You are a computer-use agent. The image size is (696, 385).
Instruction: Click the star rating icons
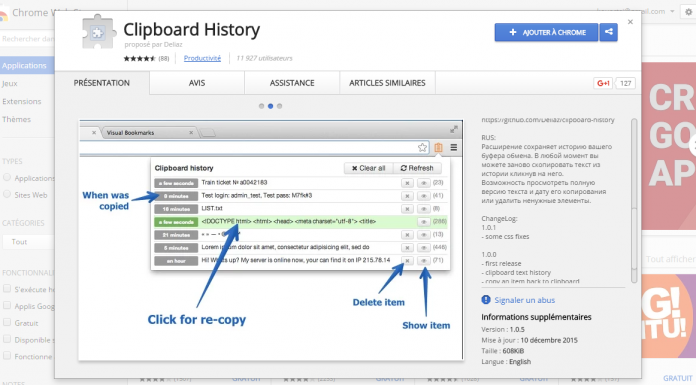[139, 58]
